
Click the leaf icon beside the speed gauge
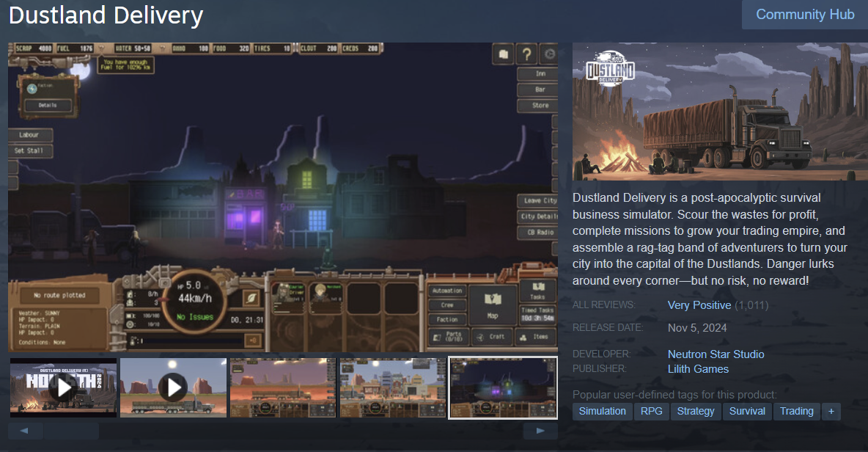[251, 298]
